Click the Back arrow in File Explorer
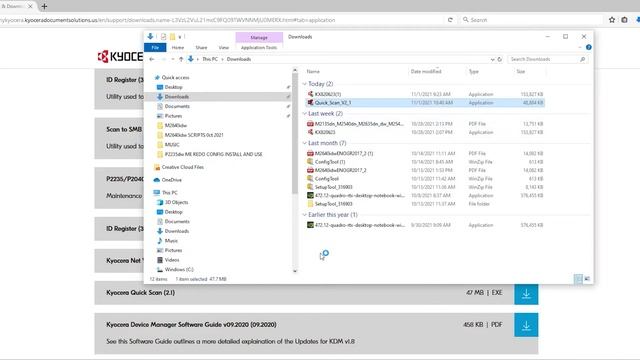 pyautogui.click(x=152, y=59)
